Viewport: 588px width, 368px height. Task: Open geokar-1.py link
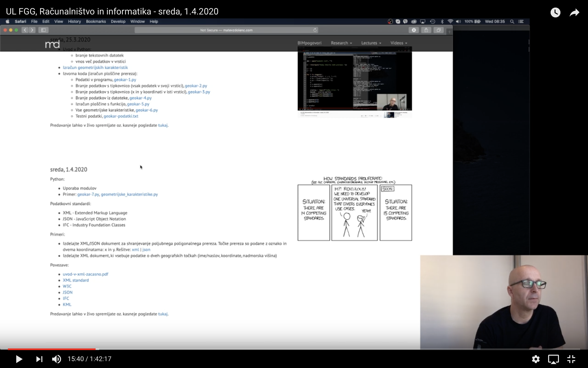[x=125, y=80]
